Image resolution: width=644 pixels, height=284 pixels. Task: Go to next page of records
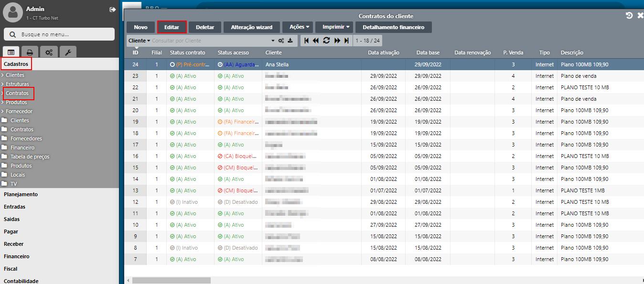(x=337, y=41)
